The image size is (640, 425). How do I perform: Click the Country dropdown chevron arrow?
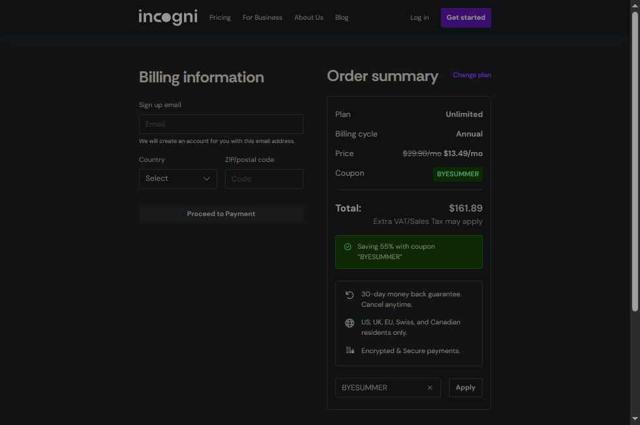[207, 179]
